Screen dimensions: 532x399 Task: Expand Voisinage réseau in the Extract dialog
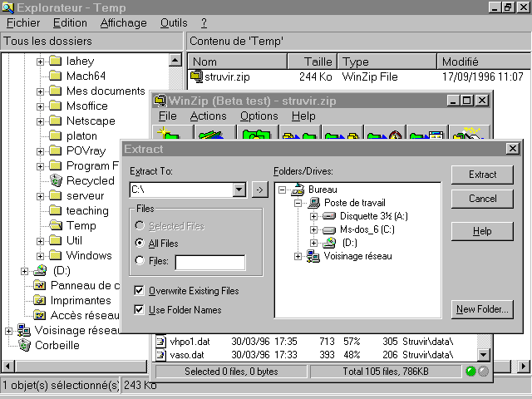coord(298,256)
